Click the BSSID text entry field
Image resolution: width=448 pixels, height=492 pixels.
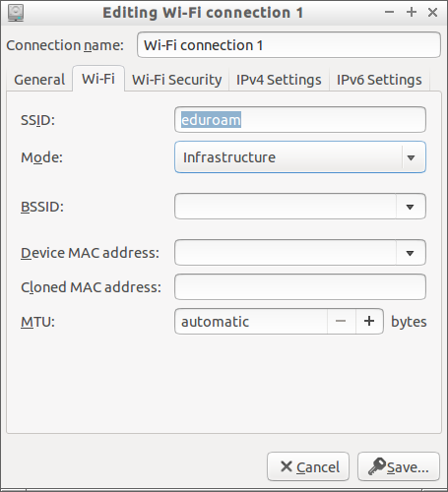[286, 207]
